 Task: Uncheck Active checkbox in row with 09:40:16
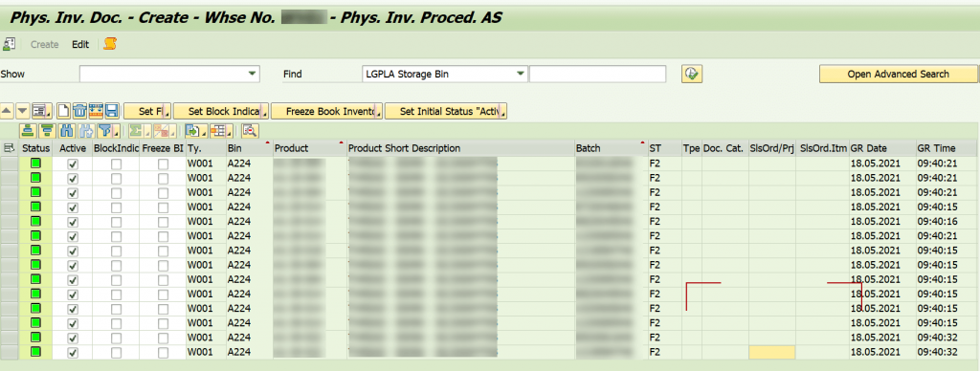pos(73,222)
